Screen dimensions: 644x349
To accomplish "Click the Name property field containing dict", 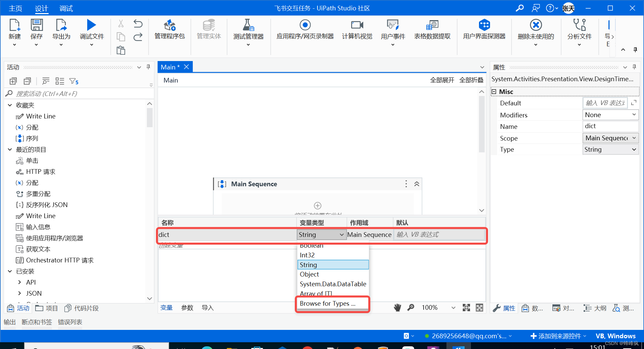I will (x=610, y=126).
